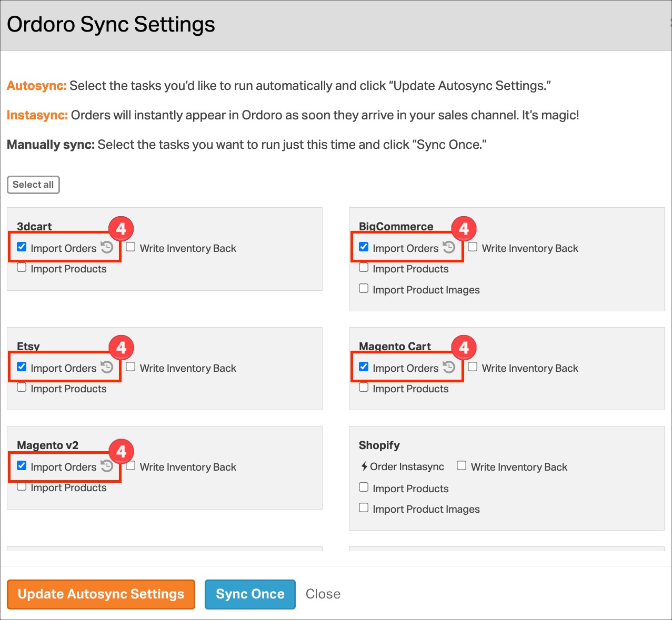Check Import Products under BigCommerce
672x620 pixels.
(x=364, y=267)
